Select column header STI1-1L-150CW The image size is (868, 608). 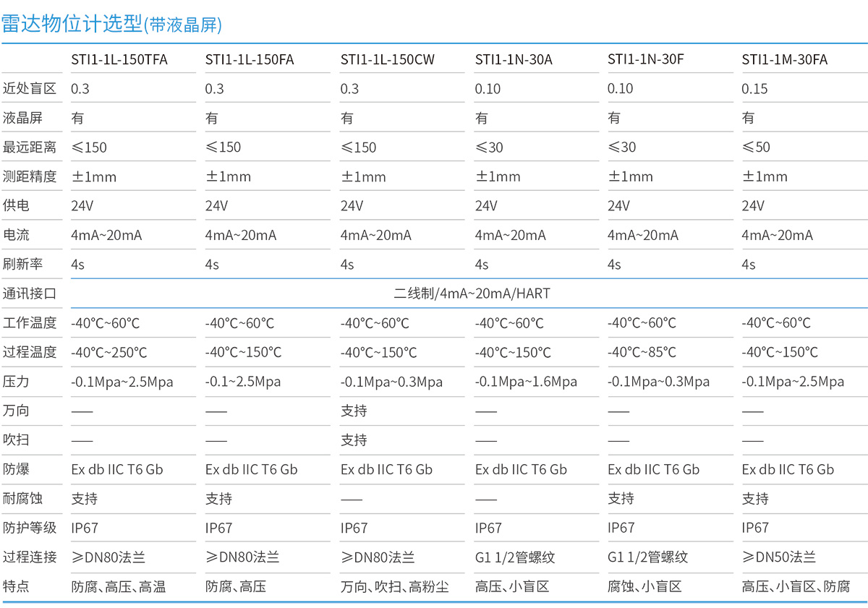click(388, 59)
